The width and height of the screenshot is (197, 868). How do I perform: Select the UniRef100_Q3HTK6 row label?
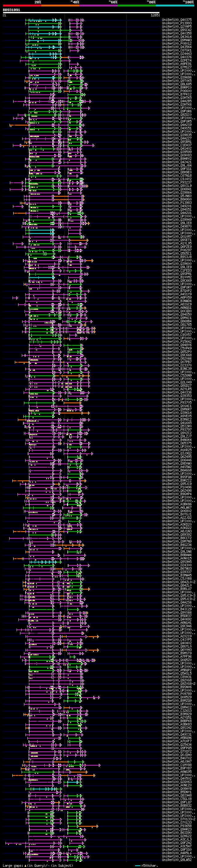[x=177, y=104]
